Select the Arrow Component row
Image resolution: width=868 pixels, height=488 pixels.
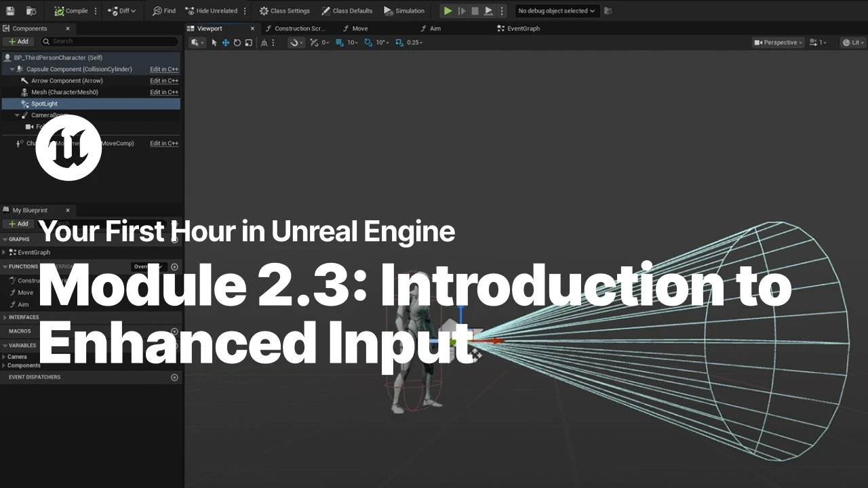91,81
